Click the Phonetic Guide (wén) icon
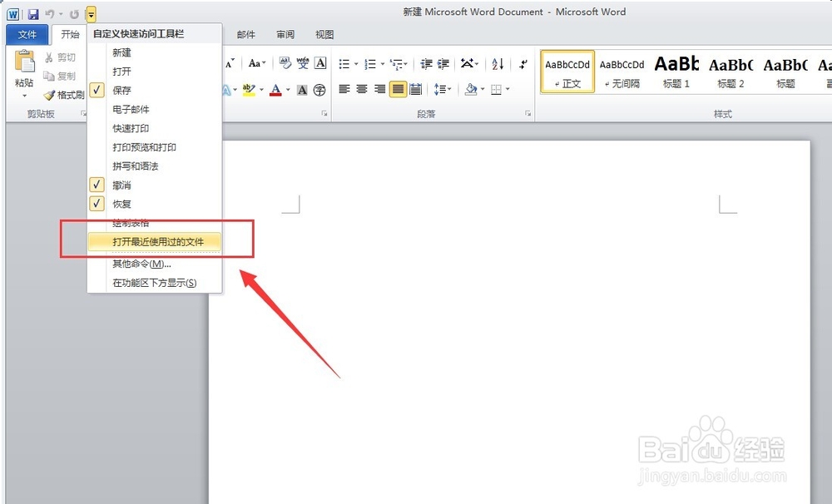832x504 pixels. coord(303,64)
